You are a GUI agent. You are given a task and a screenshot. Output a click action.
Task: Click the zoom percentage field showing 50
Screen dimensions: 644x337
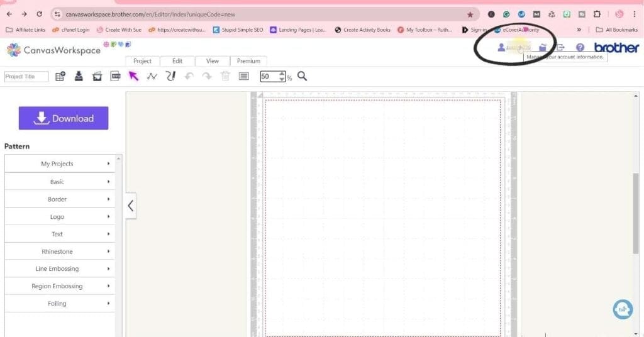[269, 76]
